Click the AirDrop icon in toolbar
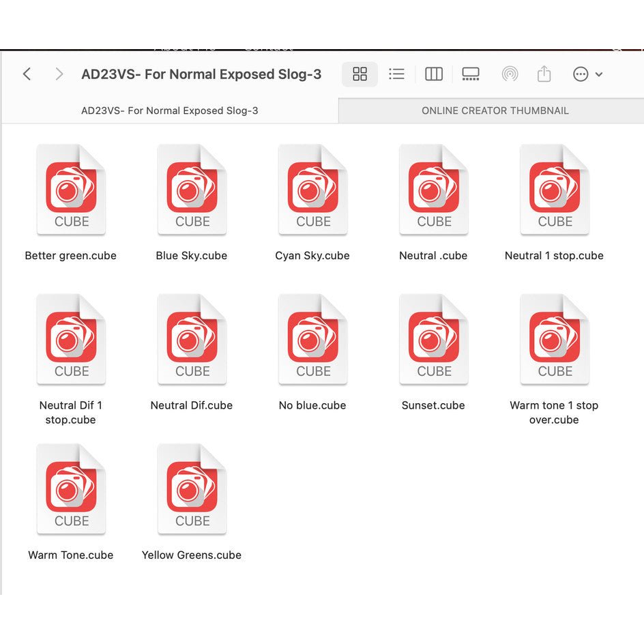The image size is (644, 644). [x=510, y=74]
